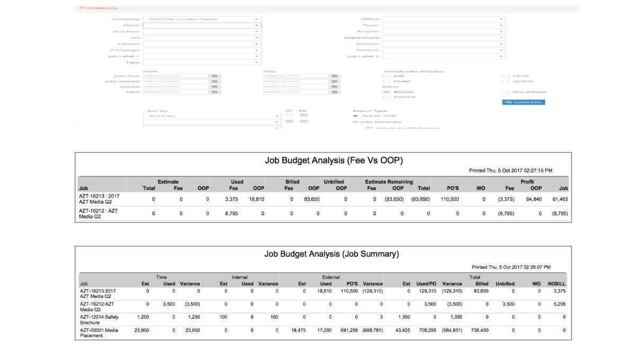Enable the QUOTE status checkbox

pyautogui.click(x=505, y=82)
